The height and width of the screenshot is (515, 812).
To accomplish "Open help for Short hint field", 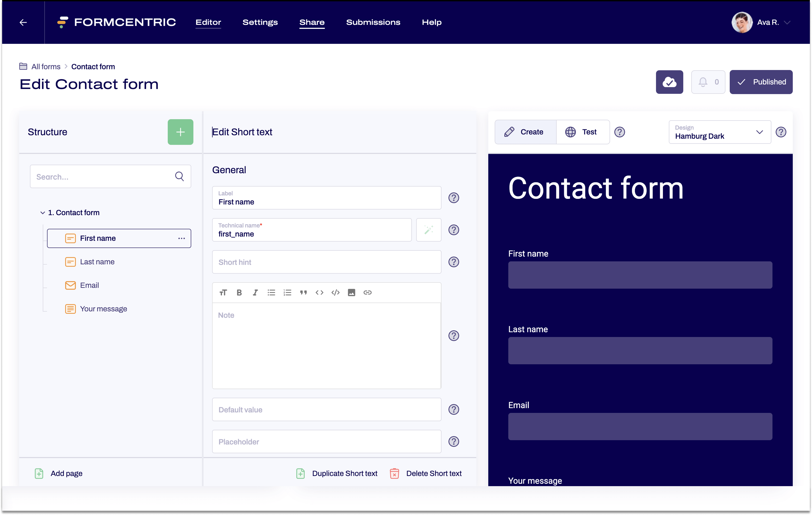I will point(454,262).
